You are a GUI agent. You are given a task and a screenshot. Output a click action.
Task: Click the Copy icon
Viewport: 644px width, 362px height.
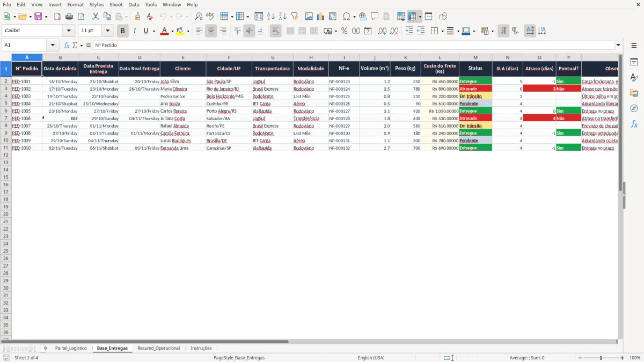point(107,17)
